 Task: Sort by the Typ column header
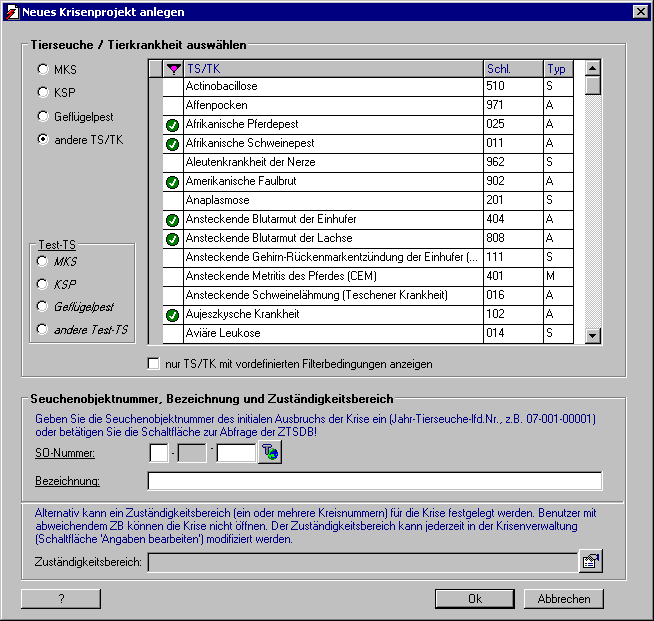click(558, 69)
